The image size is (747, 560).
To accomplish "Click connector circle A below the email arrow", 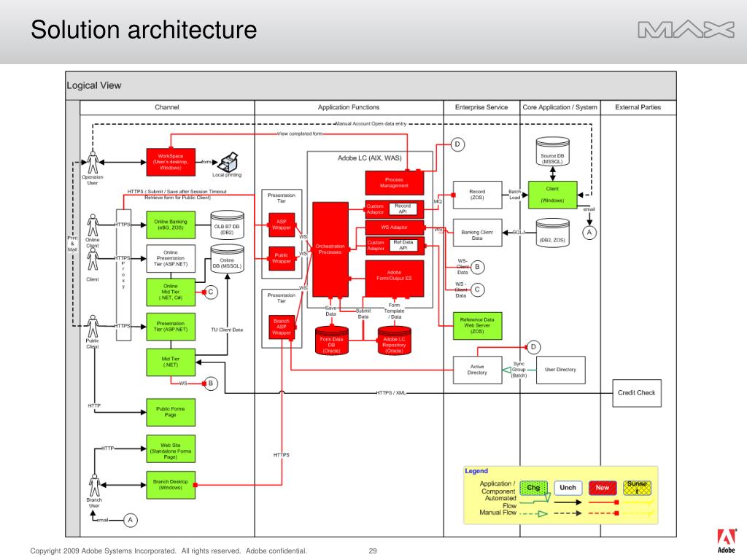I will [x=589, y=233].
